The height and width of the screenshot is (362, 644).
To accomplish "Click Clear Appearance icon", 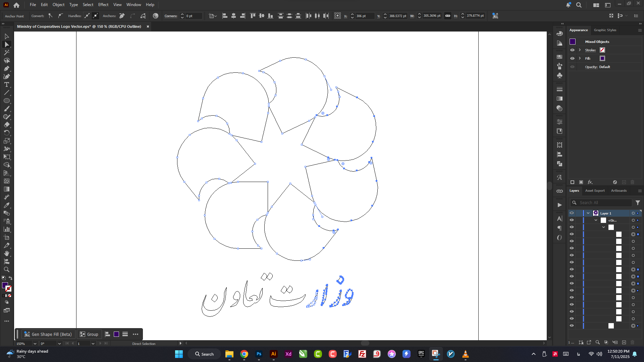I will (x=615, y=182).
